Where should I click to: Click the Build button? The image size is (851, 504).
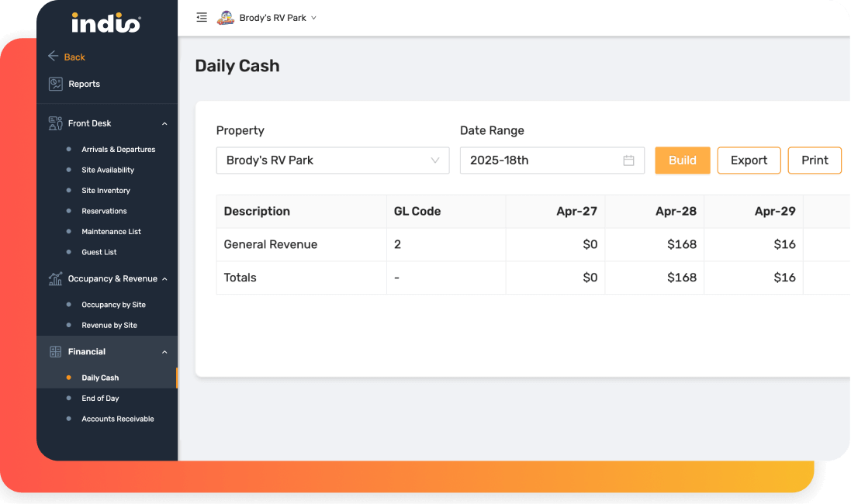682,161
